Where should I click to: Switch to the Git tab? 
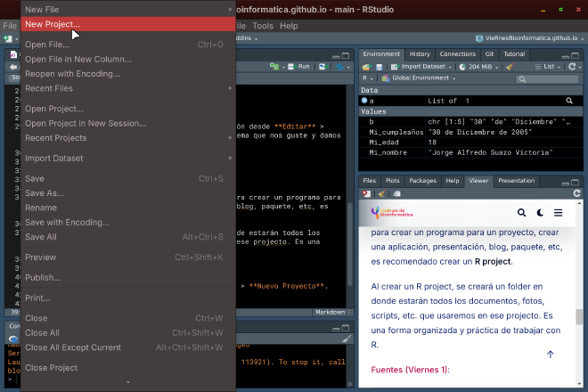coord(489,54)
